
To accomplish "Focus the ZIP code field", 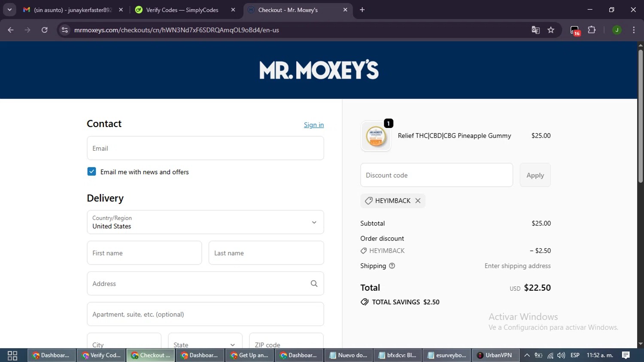I will [286, 341].
